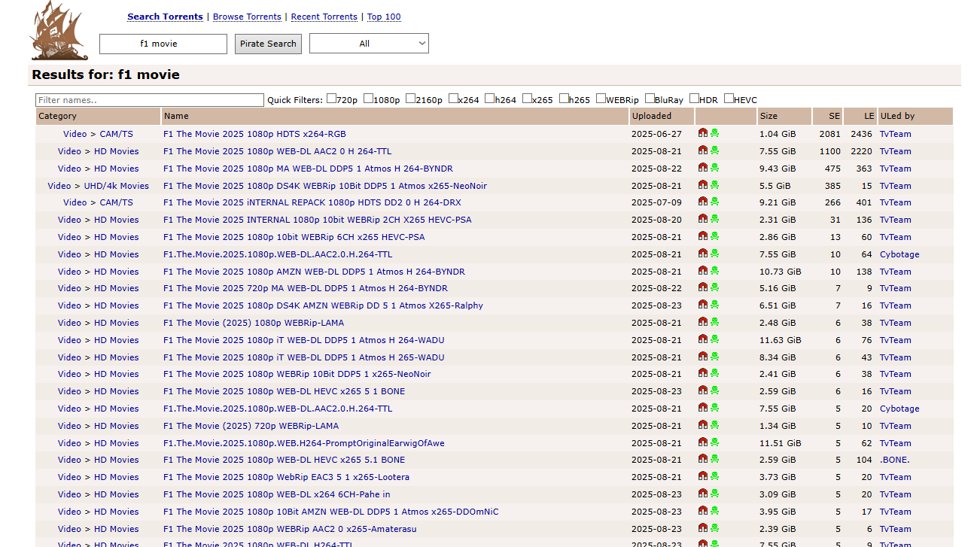Click the magnet icon for AMZN WEB-DL 264-BYNDR

tap(703, 271)
